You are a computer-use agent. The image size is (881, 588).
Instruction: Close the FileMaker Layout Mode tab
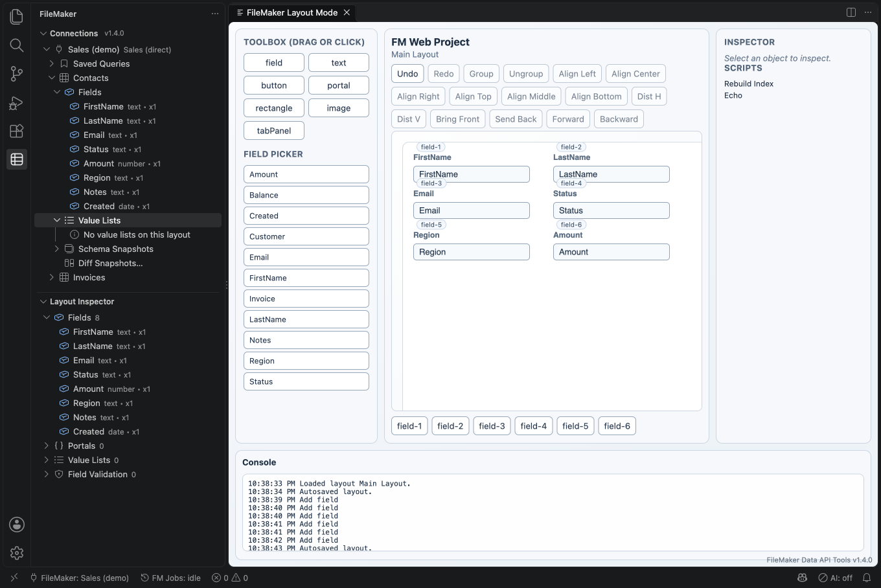point(347,12)
